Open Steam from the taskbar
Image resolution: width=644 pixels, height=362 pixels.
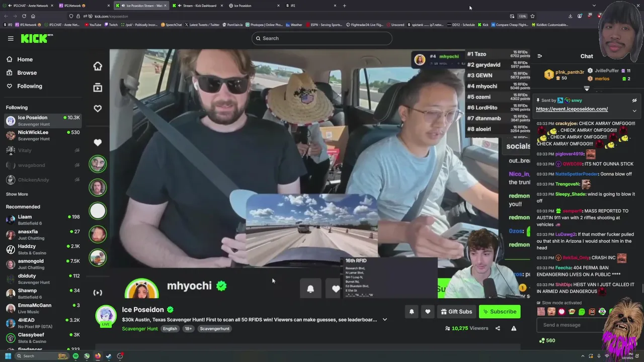109,356
